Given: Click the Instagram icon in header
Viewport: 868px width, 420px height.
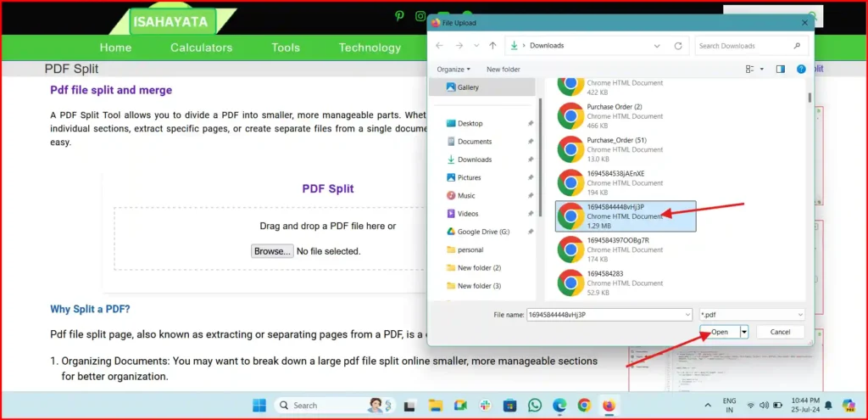Looking at the screenshot, I should click(x=420, y=16).
